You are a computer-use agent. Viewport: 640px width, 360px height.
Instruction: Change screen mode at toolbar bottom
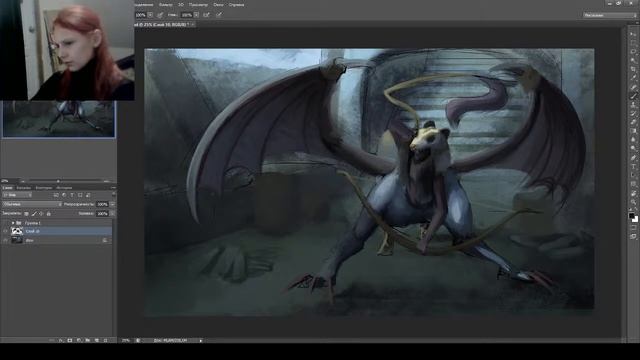tap(633, 236)
